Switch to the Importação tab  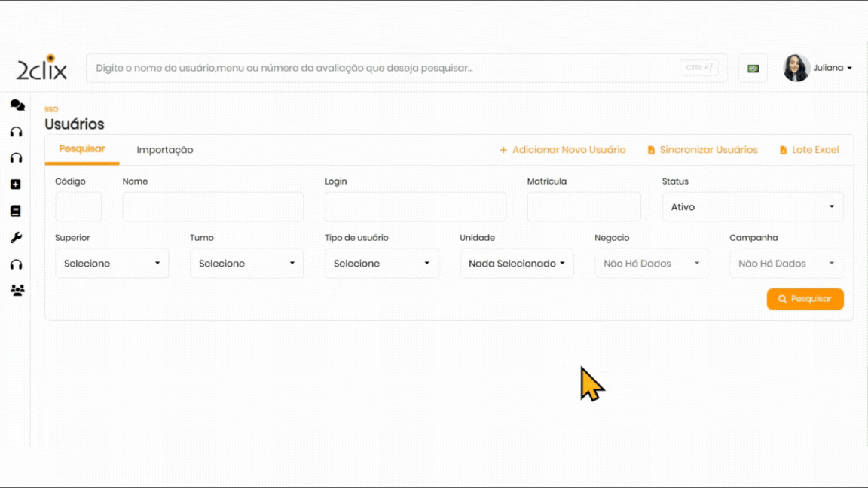click(165, 150)
